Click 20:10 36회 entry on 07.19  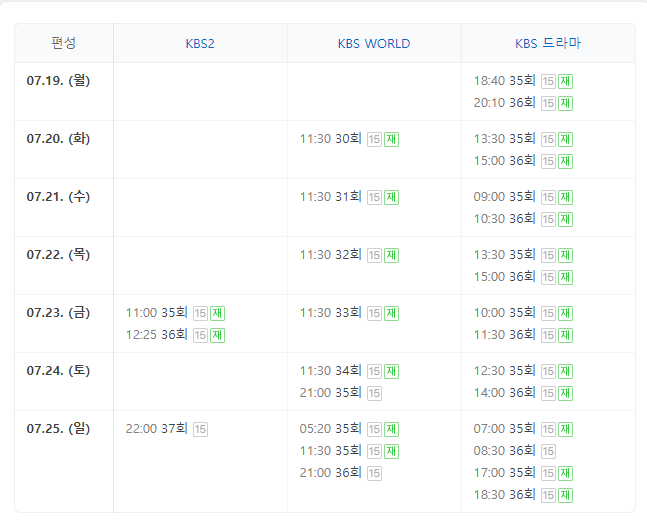(x=504, y=102)
